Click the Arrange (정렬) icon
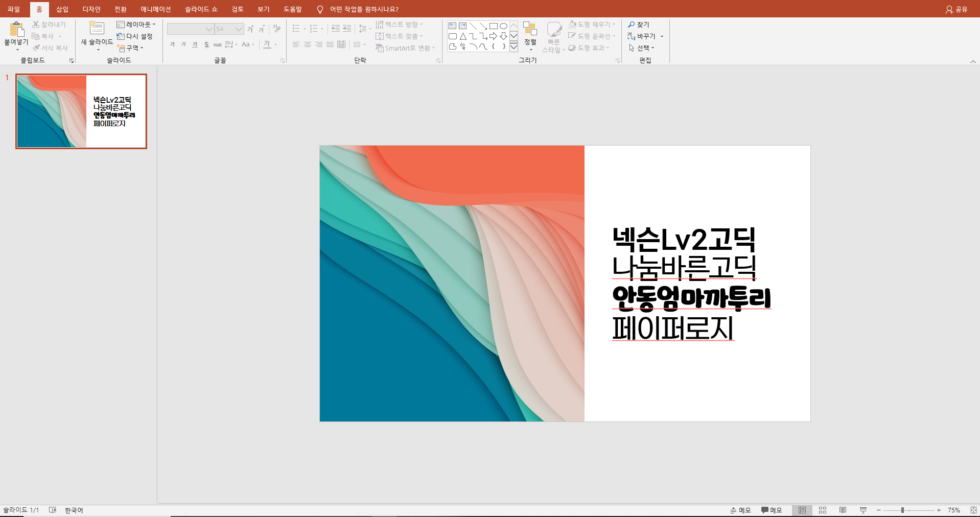The image size is (980, 517). point(530,29)
